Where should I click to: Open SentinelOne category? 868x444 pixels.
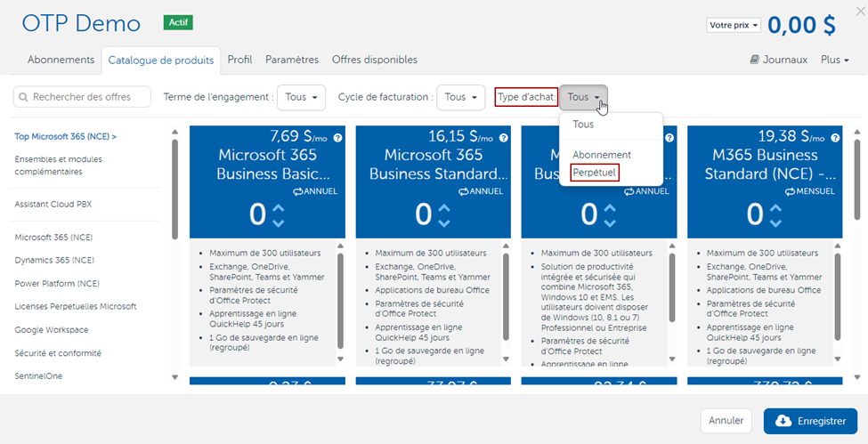point(38,375)
